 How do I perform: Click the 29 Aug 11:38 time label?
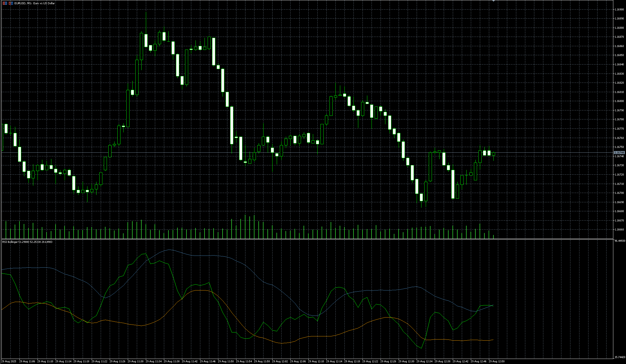[x=172, y=361]
